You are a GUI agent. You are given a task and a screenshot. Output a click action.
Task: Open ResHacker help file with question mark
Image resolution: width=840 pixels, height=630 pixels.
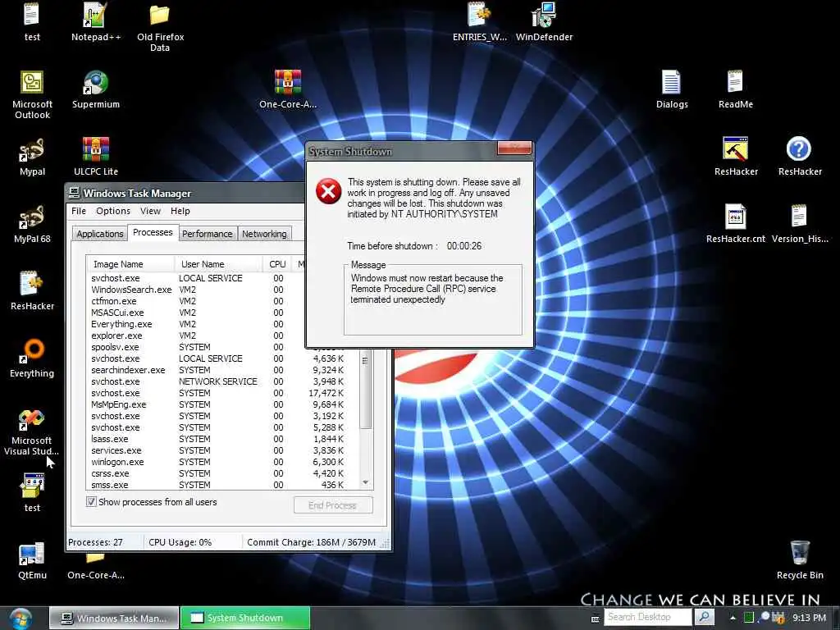pos(799,157)
